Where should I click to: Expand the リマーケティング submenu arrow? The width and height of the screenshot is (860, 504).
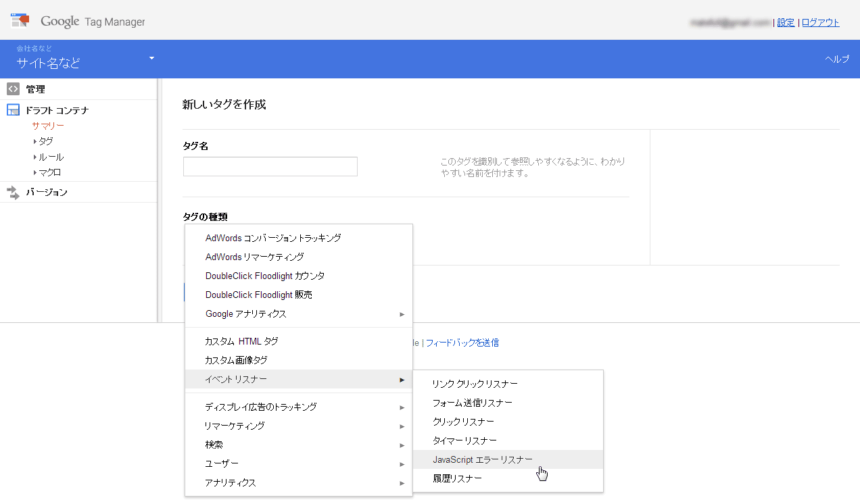pyautogui.click(x=402, y=426)
